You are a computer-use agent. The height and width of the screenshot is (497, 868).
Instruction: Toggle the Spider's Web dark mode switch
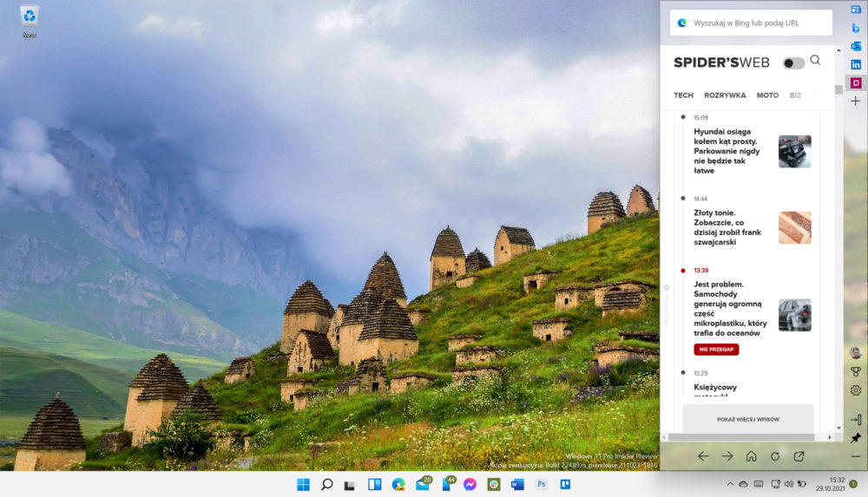click(x=793, y=63)
